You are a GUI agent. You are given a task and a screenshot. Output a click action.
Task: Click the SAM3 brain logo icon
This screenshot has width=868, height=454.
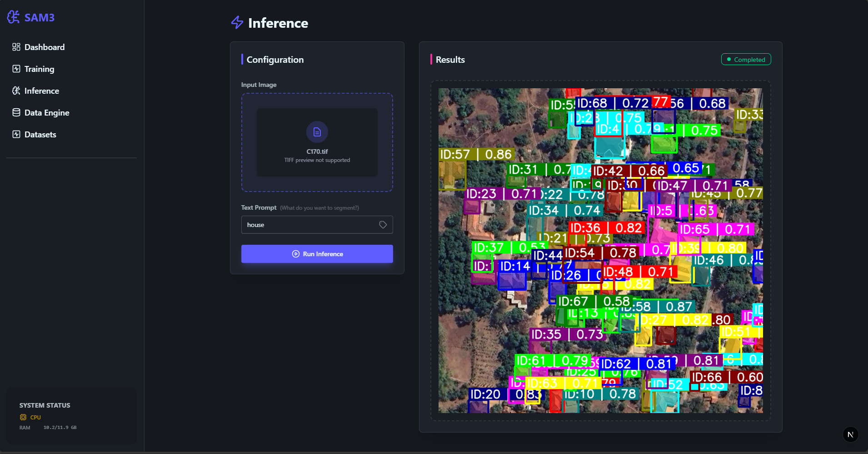click(x=13, y=17)
